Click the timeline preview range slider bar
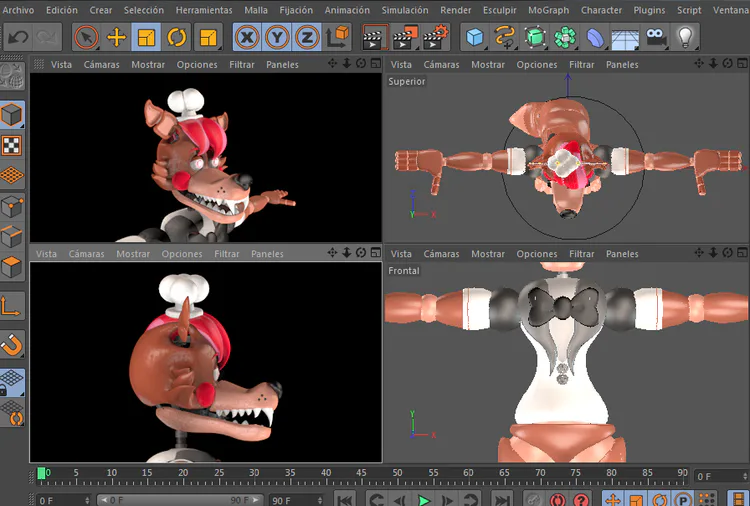The image size is (750, 506). point(180,500)
